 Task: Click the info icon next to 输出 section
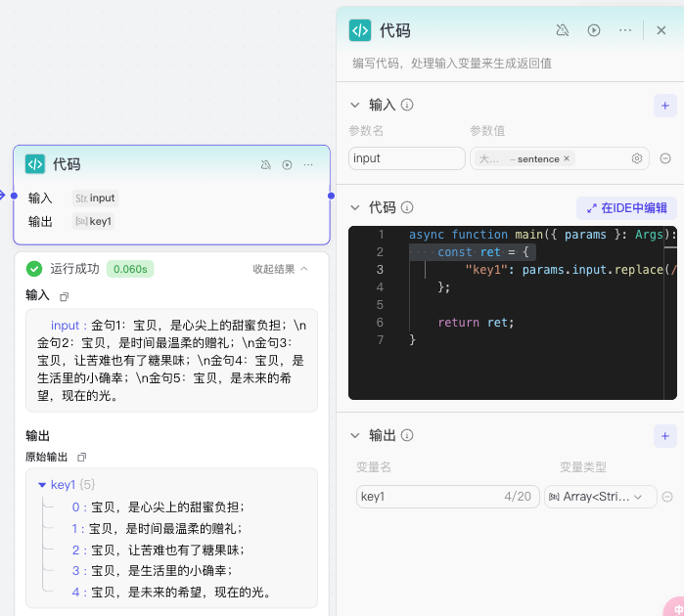[407, 435]
